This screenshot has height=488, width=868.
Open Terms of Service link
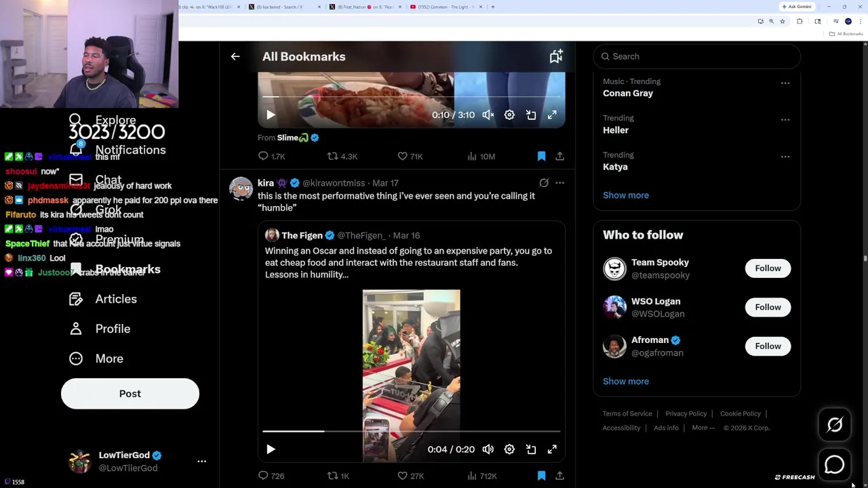coord(627,413)
